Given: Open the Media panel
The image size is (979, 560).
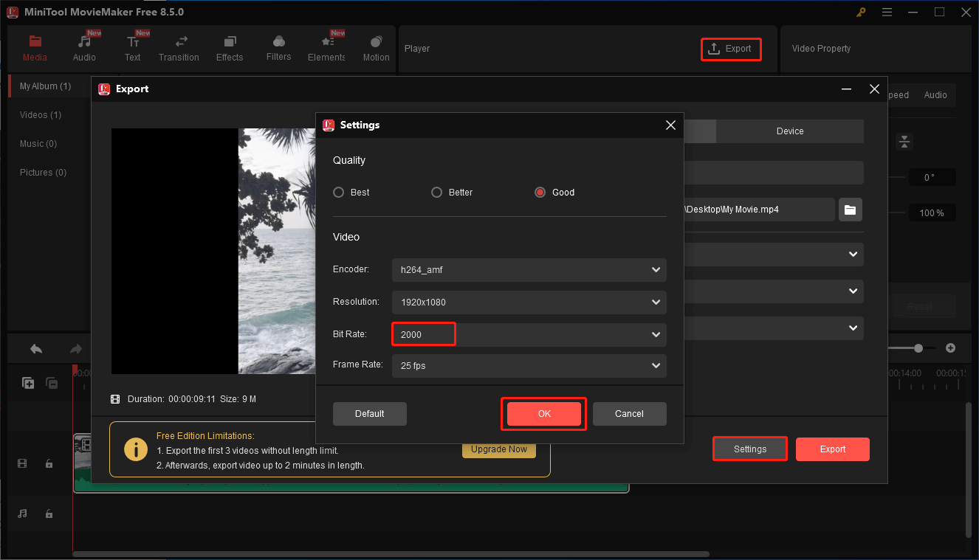Looking at the screenshot, I should (x=35, y=47).
